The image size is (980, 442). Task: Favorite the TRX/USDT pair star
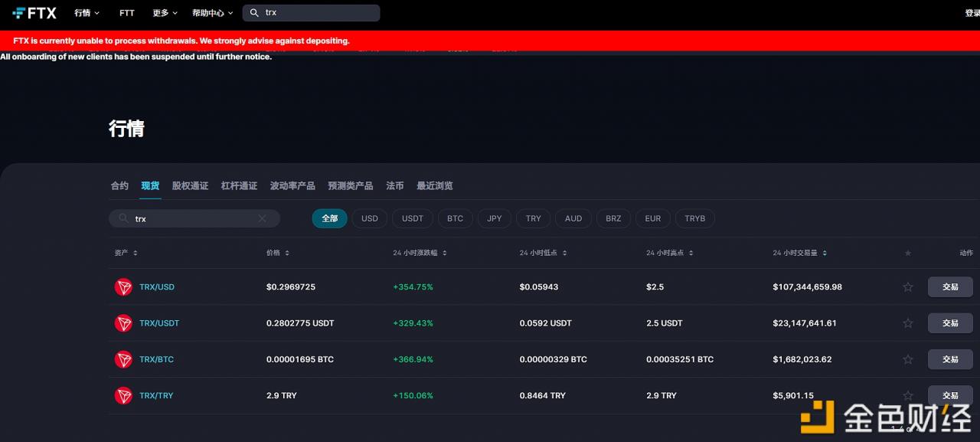tap(908, 323)
